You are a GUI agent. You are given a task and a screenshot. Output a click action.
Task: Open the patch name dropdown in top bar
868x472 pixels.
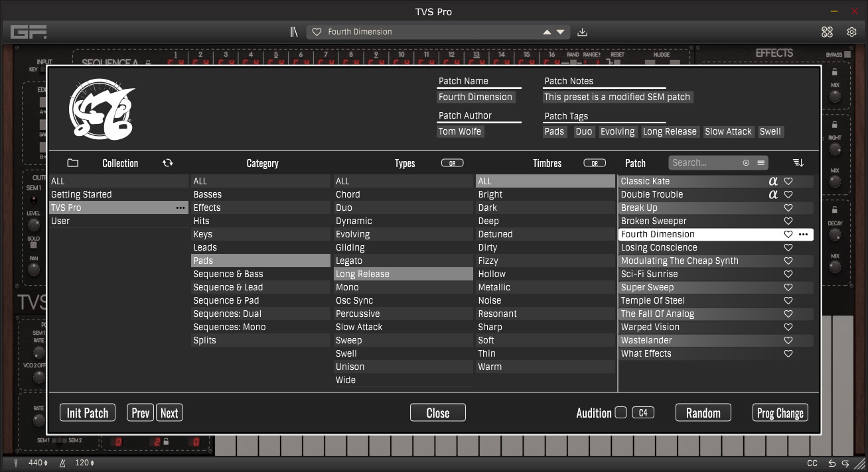pyautogui.click(x=438, y=32)
